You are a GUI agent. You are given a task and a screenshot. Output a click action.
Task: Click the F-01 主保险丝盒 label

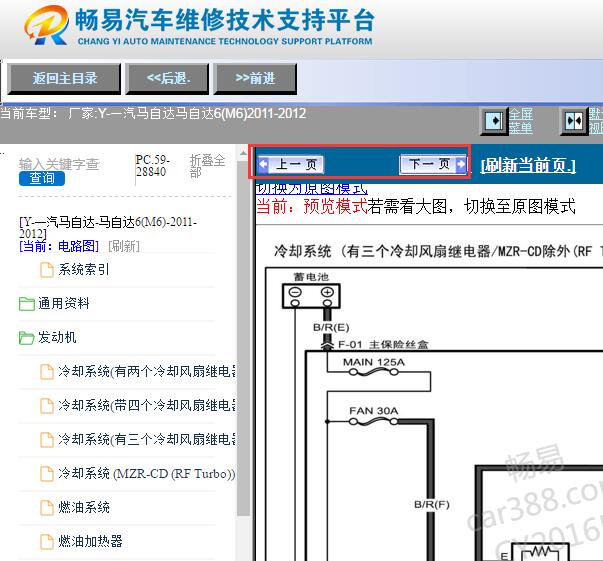pyautogui.click(x=383, y=345)
